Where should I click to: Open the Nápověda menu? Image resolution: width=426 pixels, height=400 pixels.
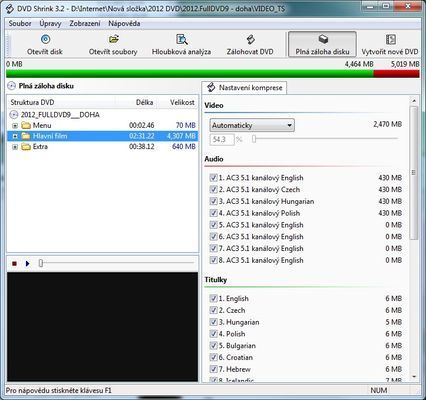(124, 24)
